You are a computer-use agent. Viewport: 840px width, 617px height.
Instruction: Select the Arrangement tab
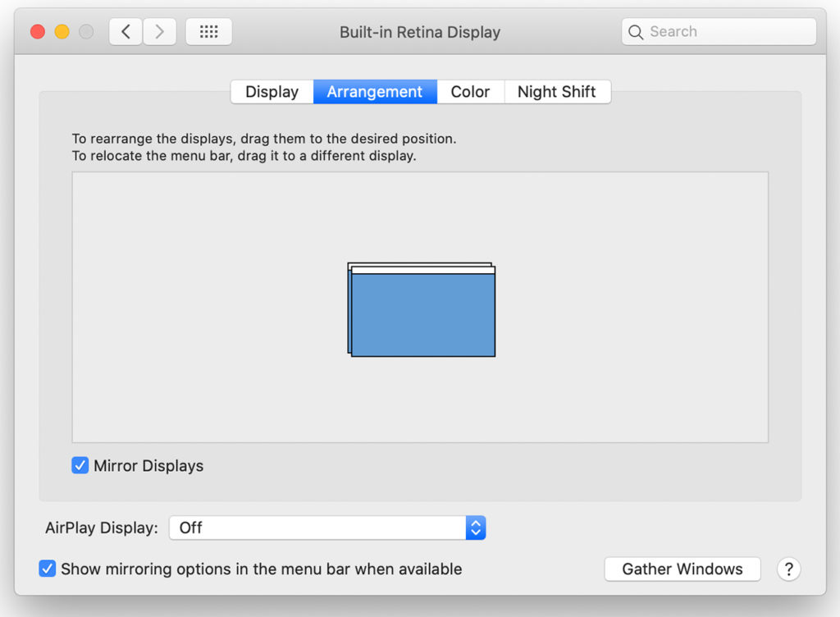pos(375,92)
